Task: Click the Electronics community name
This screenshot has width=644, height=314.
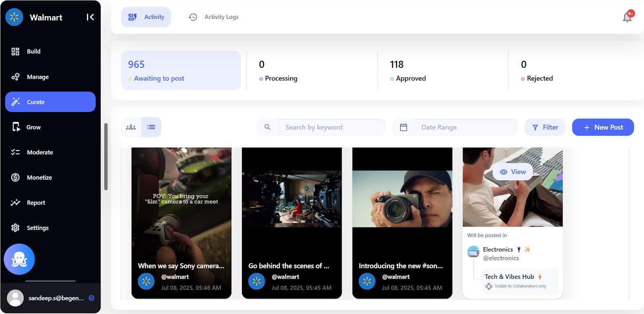Action: click(x=498, y=250)
